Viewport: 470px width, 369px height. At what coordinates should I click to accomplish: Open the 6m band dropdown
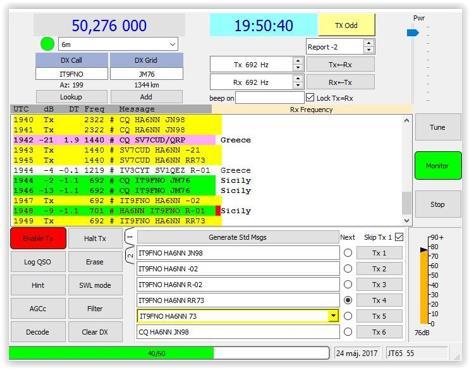[118, 44]
